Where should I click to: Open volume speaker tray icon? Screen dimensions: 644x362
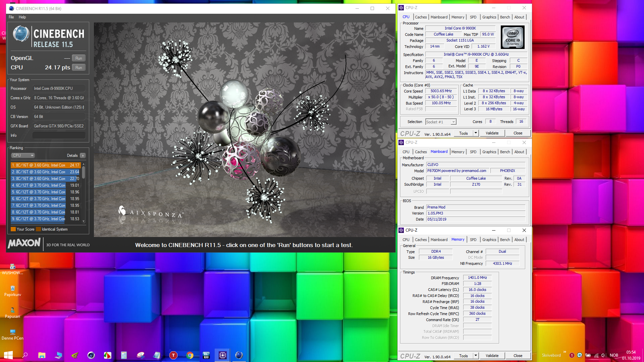(x=603, y=355)
